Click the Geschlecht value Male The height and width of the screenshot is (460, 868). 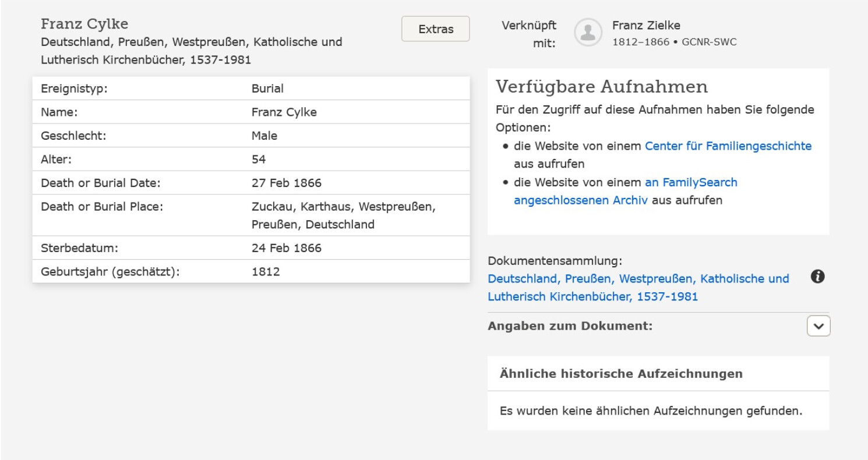(264, 136)
